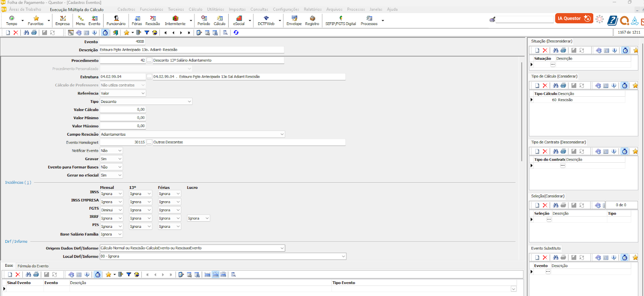The height and width of the screenshot is (296, 644).
Task: Open the SEFIP/FGTS Digital icon
Action: point(340,20)
